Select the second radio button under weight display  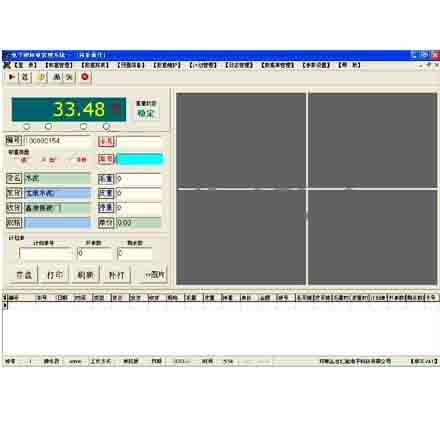(48, 126)
